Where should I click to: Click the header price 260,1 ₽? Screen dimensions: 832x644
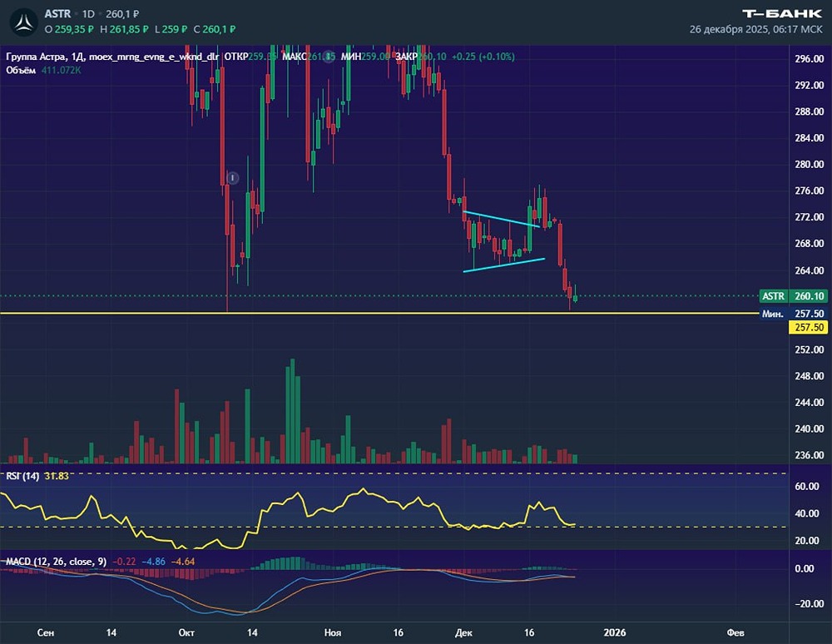122,14
